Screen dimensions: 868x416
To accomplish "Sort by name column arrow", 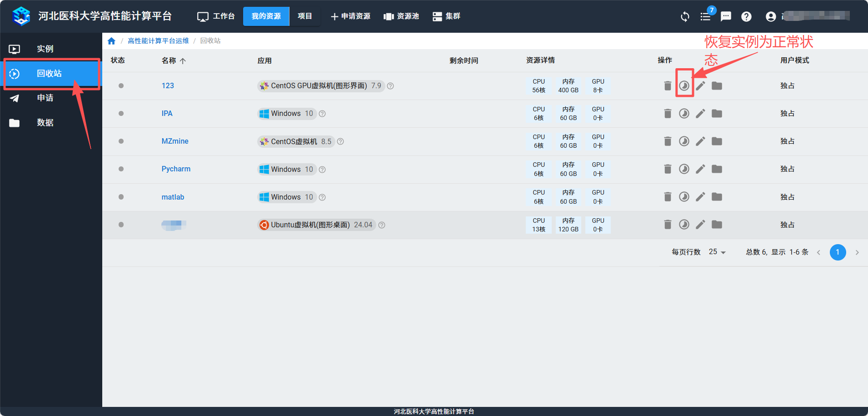I will pyautogui.click(x=183, y=61).
